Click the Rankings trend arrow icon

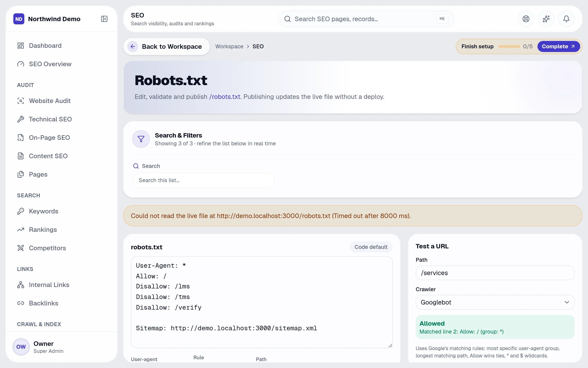21,230
